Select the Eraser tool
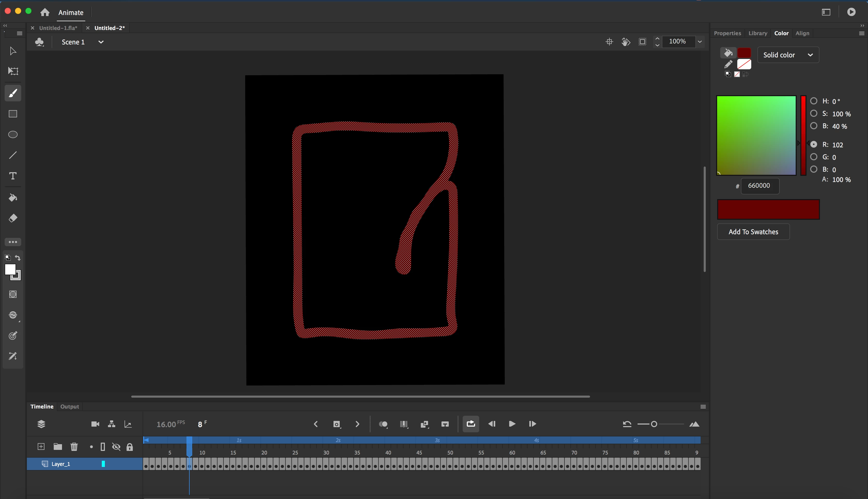This screenshot has width=868, height=499. point(13,218)
